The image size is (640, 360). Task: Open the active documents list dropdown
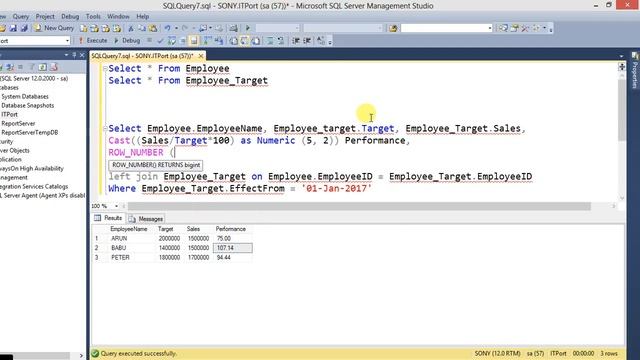tap(621, 56)
